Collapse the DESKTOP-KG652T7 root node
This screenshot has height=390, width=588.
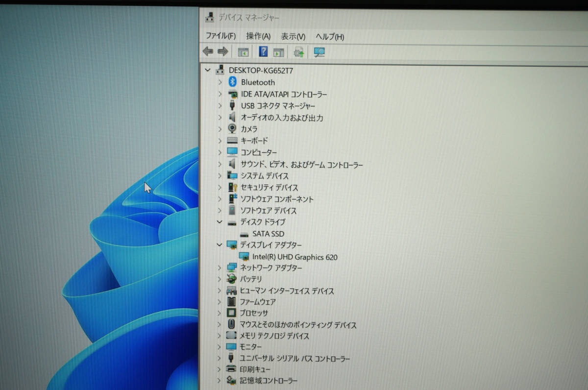pos(209,70)
